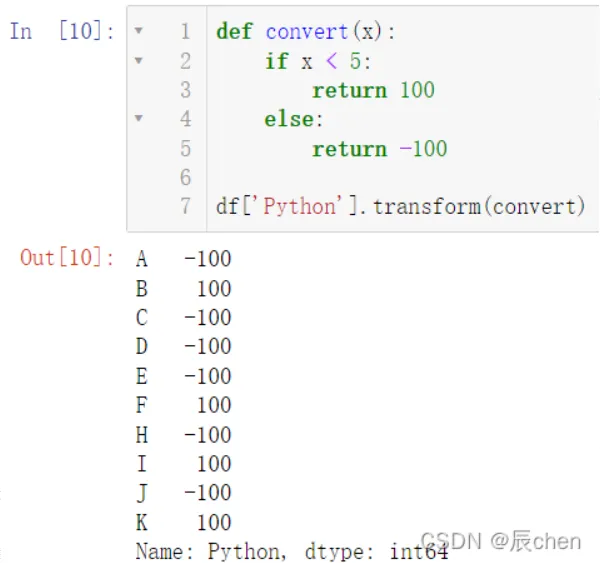
Task: Place cursor on 'def convert(x):' line
Action: [305, 31]
